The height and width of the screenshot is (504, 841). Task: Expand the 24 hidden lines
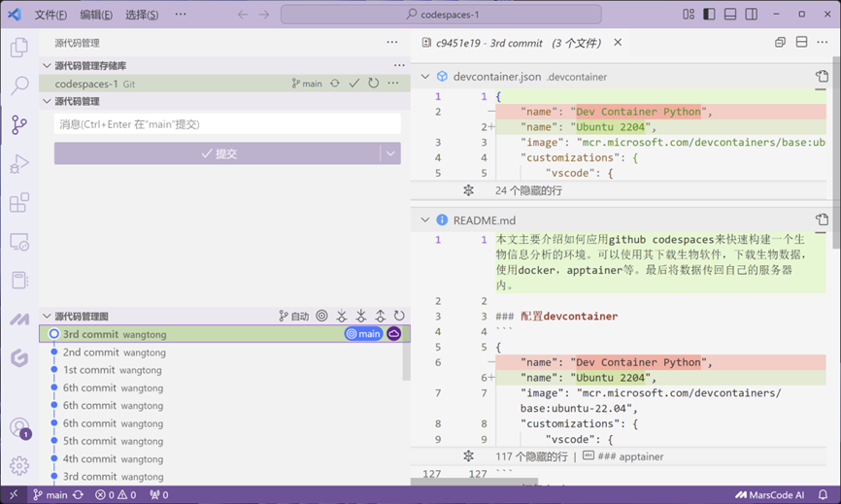pyautogui.click(x=468, y=190)
